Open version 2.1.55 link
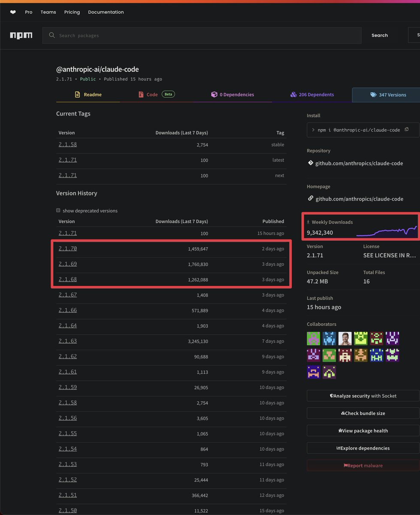This screenshot has width=420, height=515. tap(68, 433)
